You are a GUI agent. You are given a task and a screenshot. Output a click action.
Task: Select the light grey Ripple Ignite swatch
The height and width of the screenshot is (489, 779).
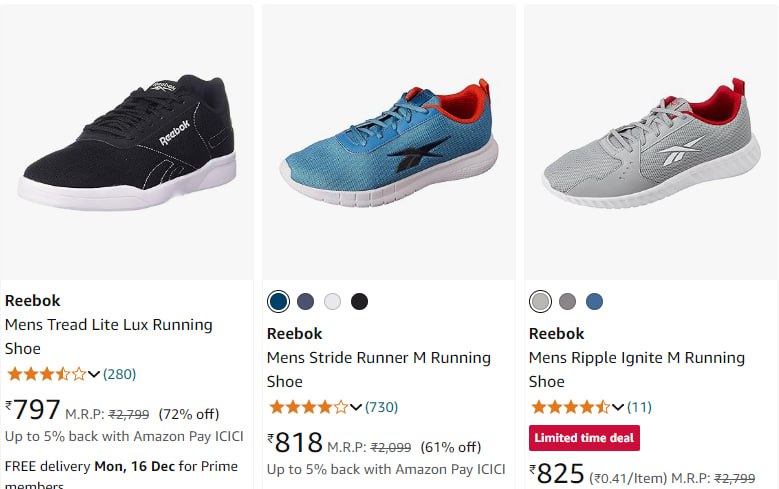(540, 301)
